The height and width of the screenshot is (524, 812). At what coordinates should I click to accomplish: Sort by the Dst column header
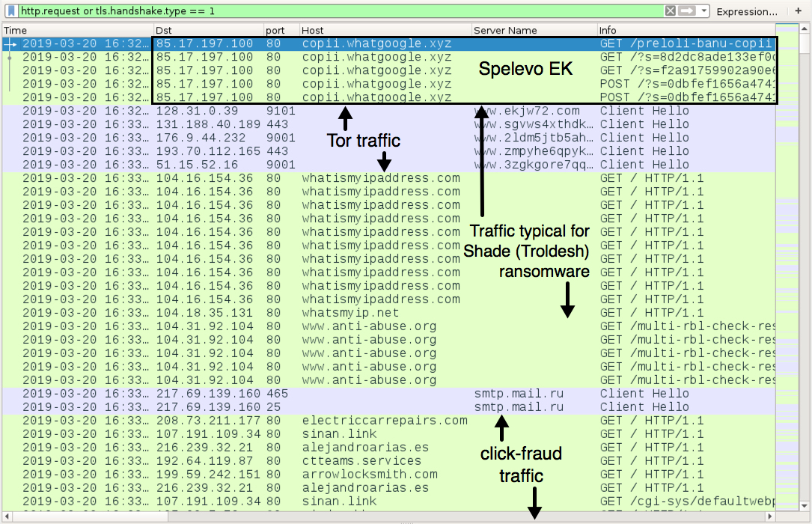209,30
